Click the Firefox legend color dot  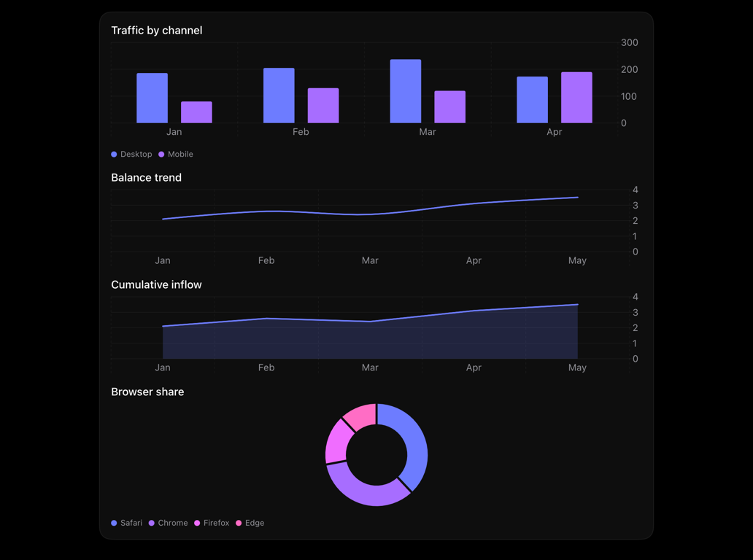click(x=197, y=523)
